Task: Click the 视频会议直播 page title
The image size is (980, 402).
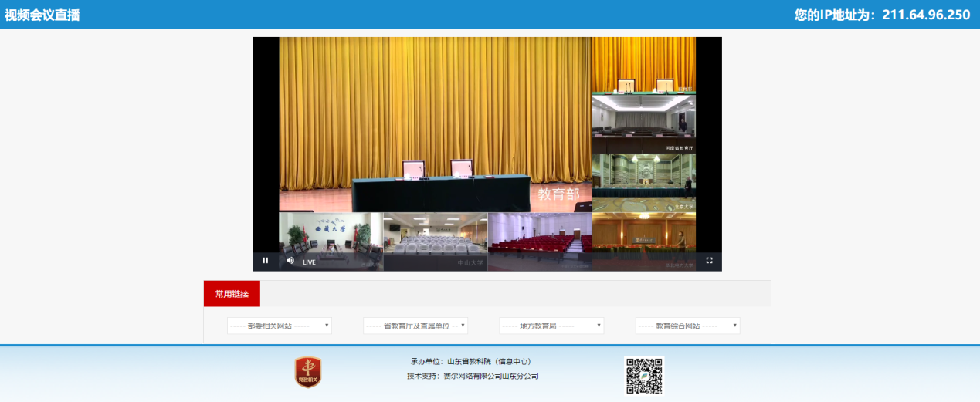Action: [42, 15]
